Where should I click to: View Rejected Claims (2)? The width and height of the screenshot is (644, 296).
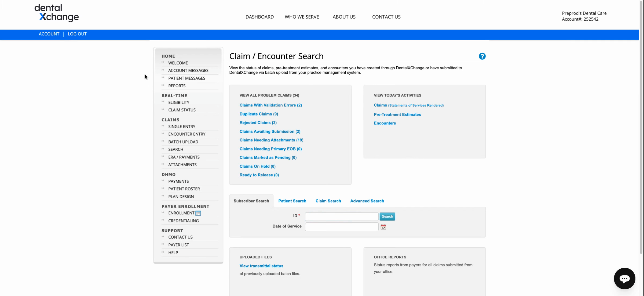(258, 122)
